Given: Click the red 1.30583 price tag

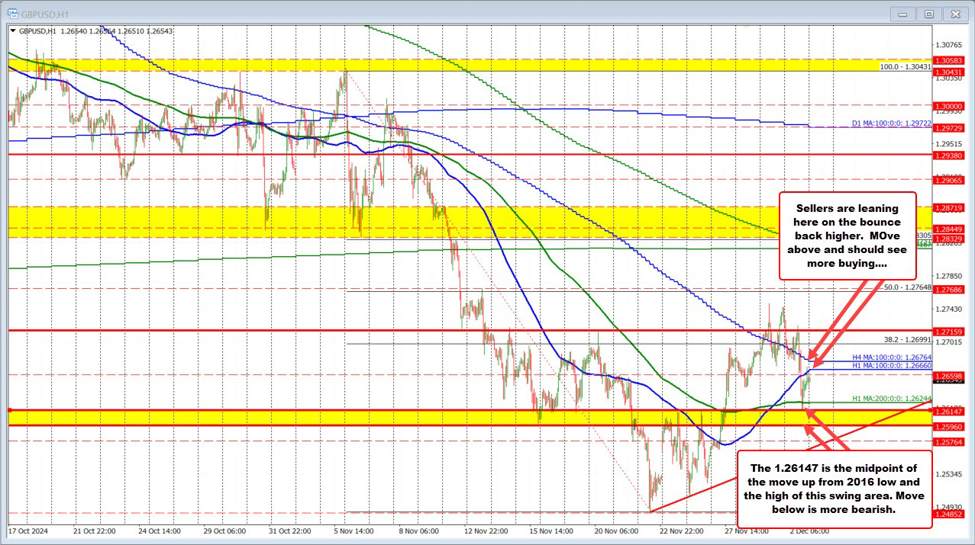Looking at the screenshot, I should click(x=947, y=61).
